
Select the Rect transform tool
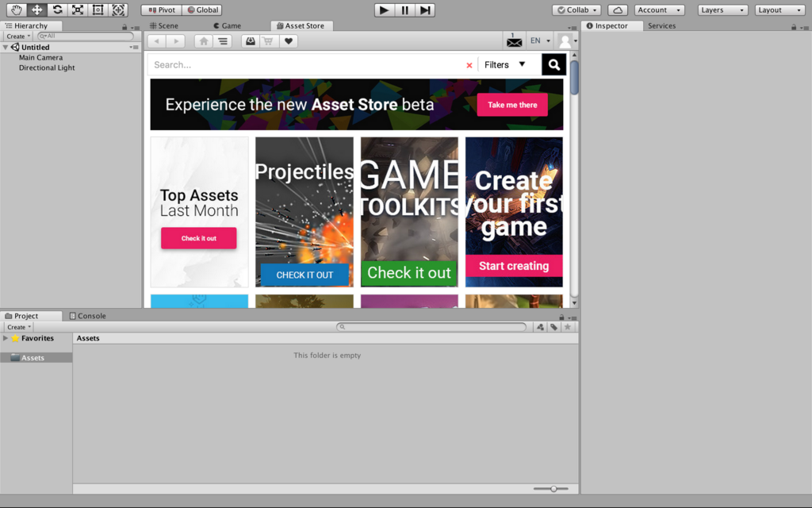(98, 10)
